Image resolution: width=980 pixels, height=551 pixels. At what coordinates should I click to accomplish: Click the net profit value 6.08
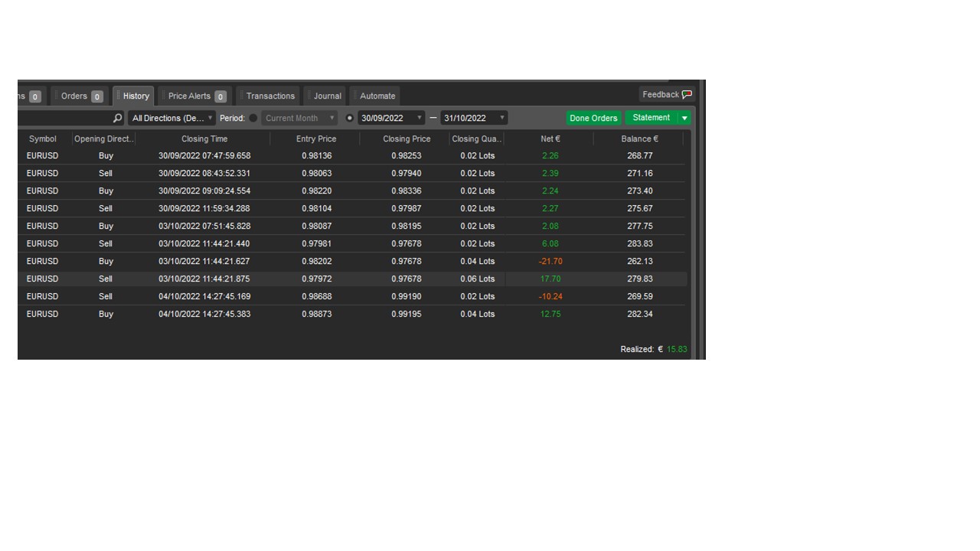pyautogui.click(x=550, y=244)
